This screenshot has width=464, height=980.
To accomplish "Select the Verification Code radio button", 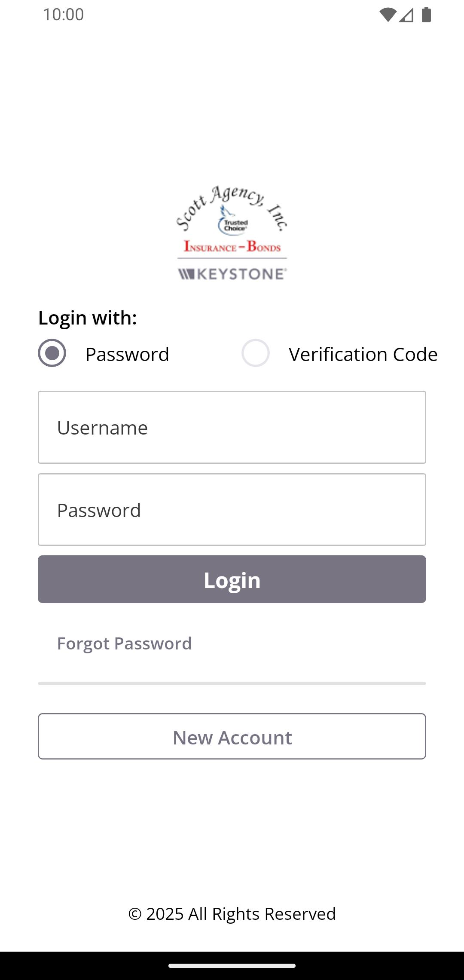I will click(256, 353).
